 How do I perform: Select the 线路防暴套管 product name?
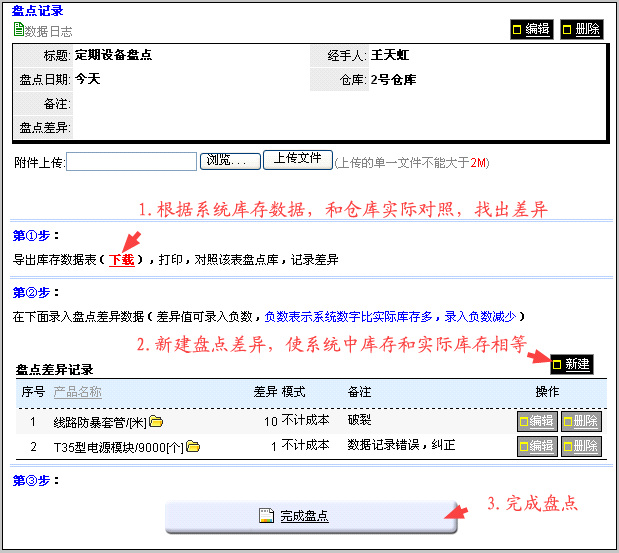click(99, 422)
